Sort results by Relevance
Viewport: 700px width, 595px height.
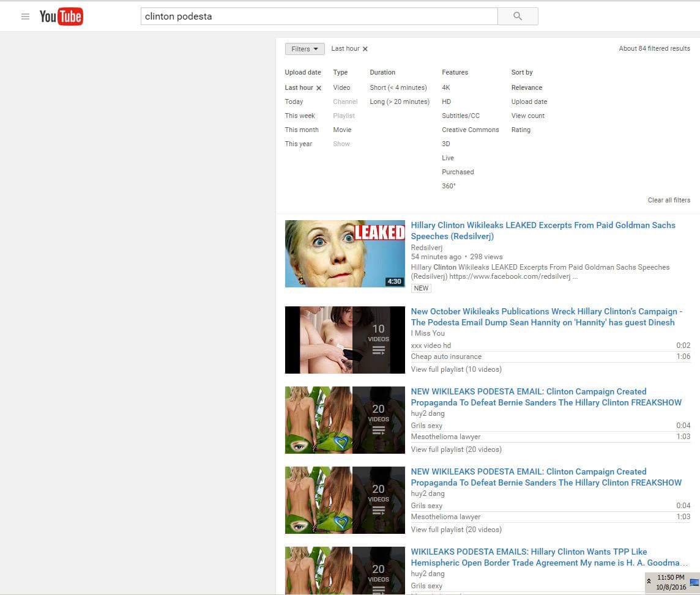(x=527, y=87)
